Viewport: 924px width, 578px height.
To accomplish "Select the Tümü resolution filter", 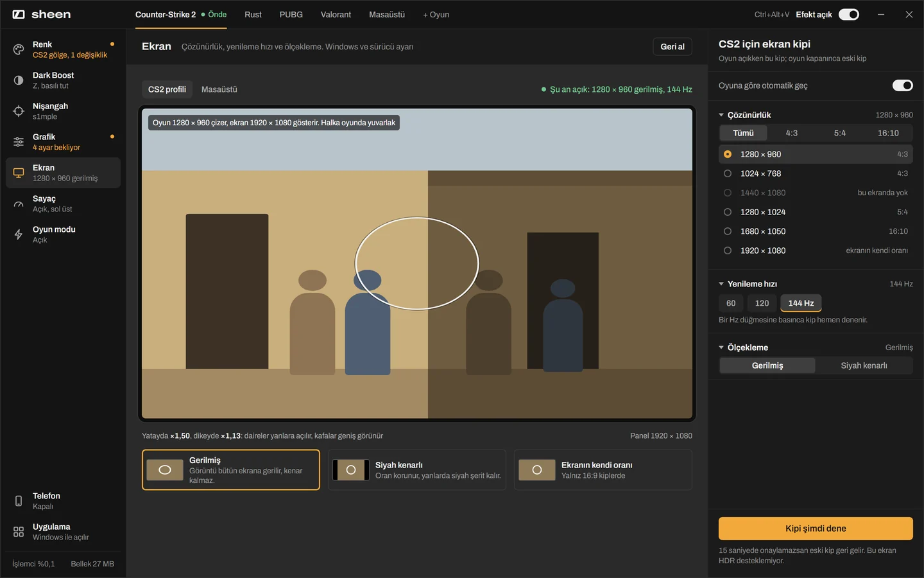I will click(x=743, y=133).
